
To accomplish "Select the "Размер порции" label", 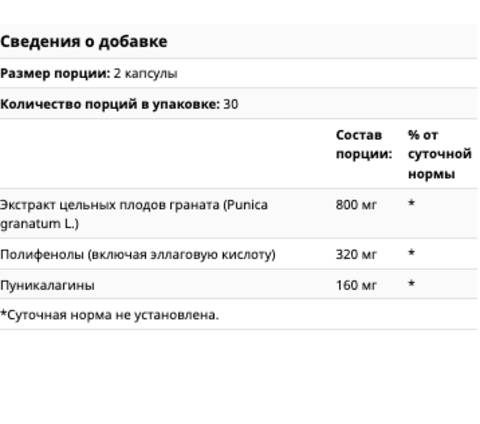I will [55, 73].
